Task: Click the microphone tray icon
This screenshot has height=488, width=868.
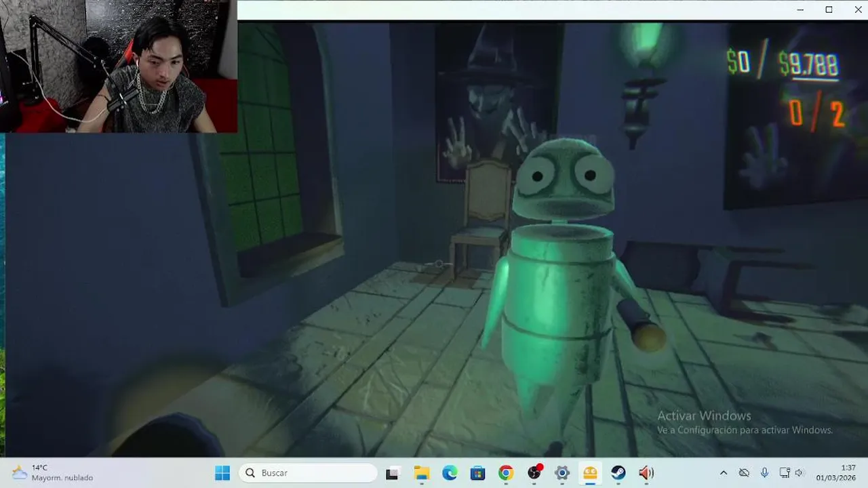Action: point(764,473)
